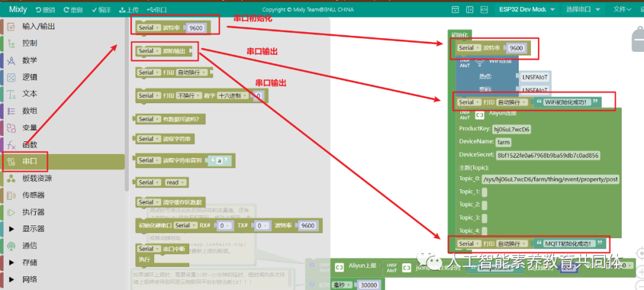Open the 文本 text category icon
644x290 pixels.
pyautogui.click(x=11, y=94)
